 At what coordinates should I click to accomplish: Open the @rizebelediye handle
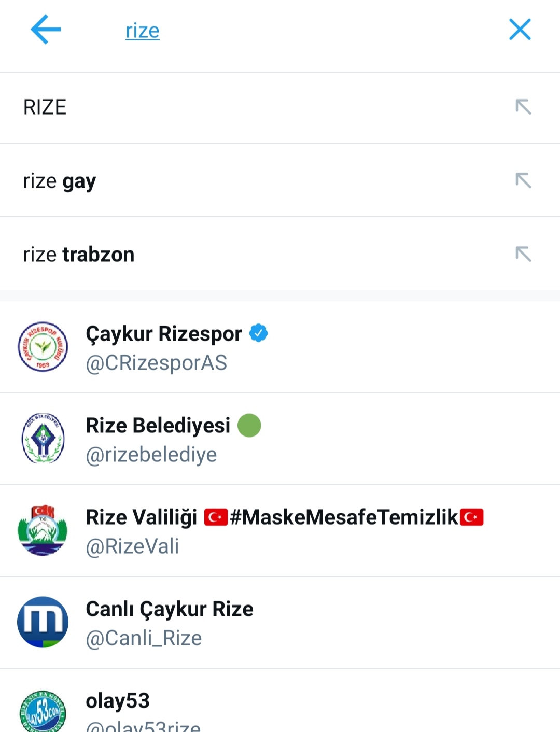coord(151,455)
